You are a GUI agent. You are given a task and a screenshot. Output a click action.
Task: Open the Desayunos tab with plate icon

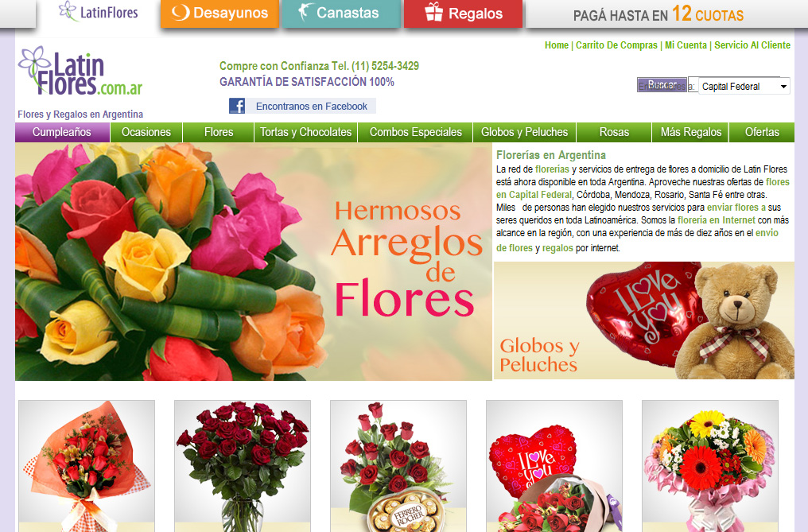(219, 14)
